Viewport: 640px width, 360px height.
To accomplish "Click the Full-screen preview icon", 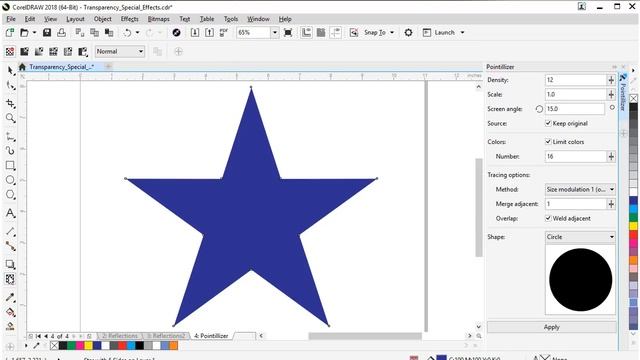I will pos(288,33).
